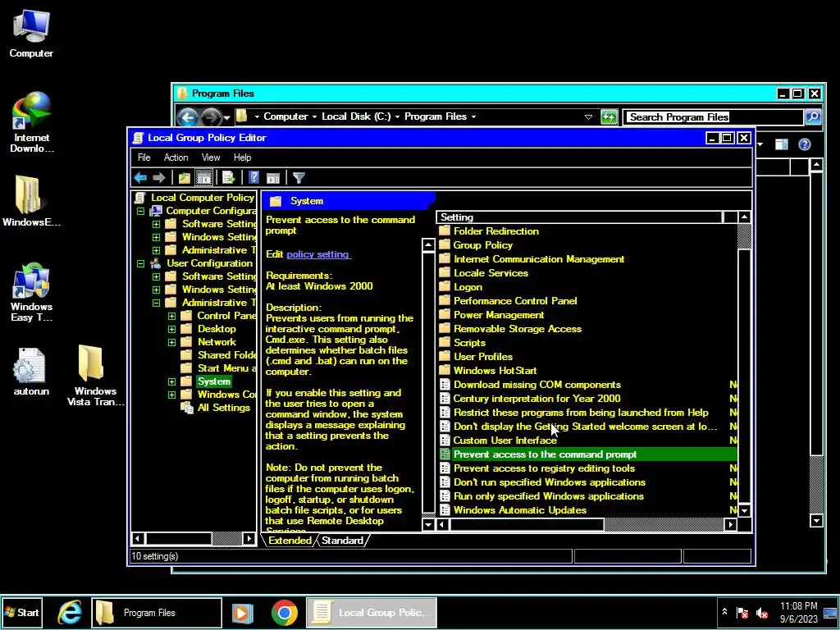Viewport: 840px width, 630px height.
Task: Select 'Restrict these programs from being launched from Help'
Action: pos(581,413)
